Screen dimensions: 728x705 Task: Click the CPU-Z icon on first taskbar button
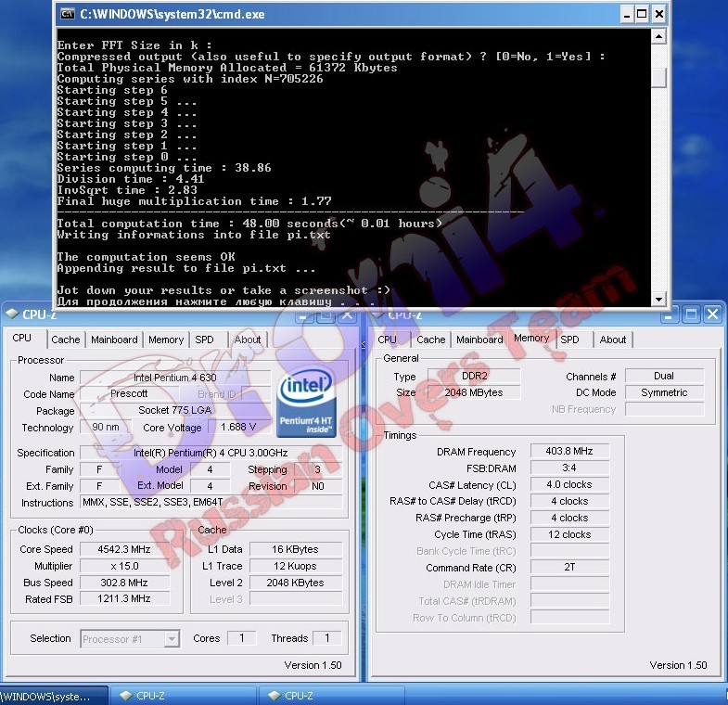point(126,695)
